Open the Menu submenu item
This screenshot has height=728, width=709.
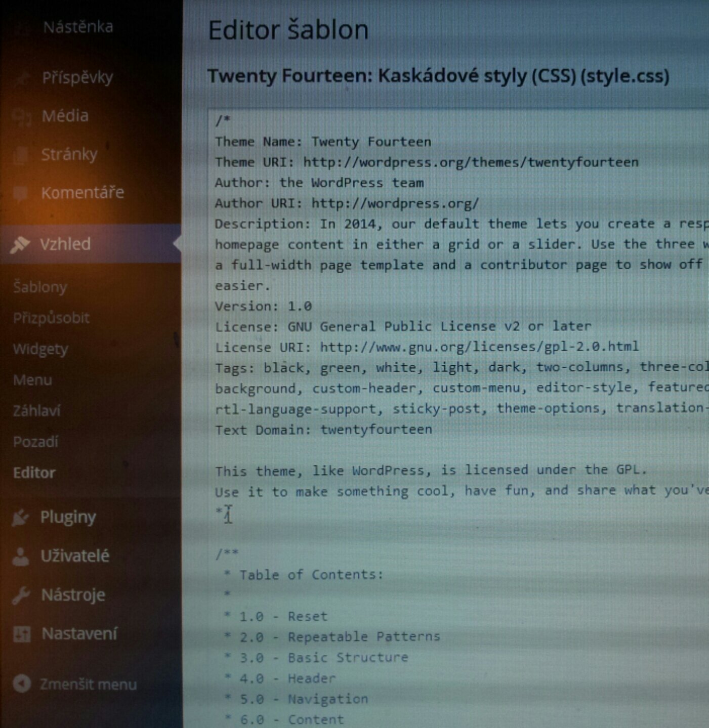pyautogui.click(x=32, y=380)
